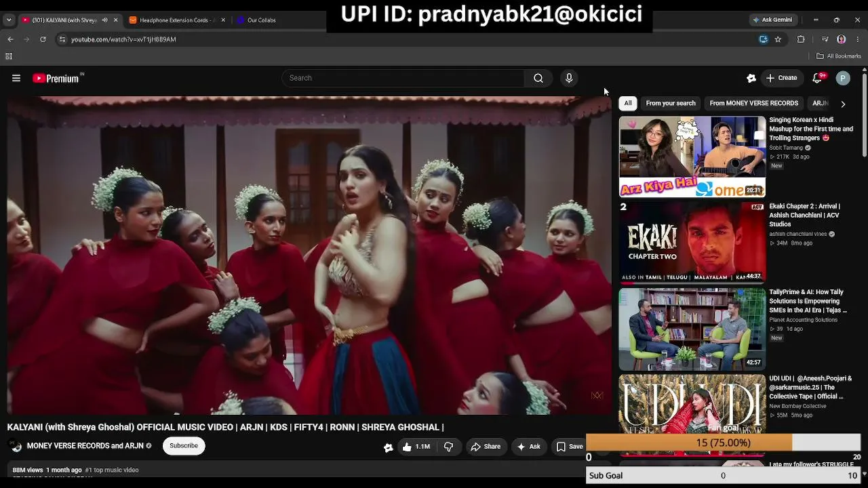Open the apps grid in bookmarks bar
The image size is (868, 488).
(x=9, y=56)
